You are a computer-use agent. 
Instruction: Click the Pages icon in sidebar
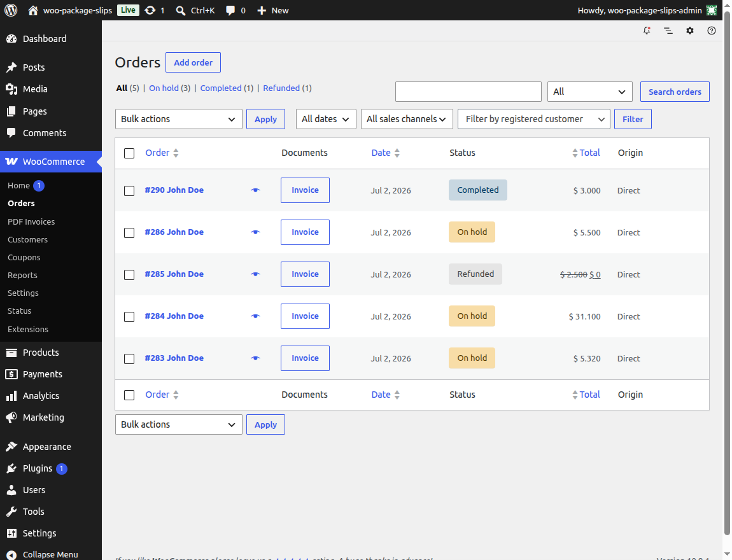tap(11, 111)
